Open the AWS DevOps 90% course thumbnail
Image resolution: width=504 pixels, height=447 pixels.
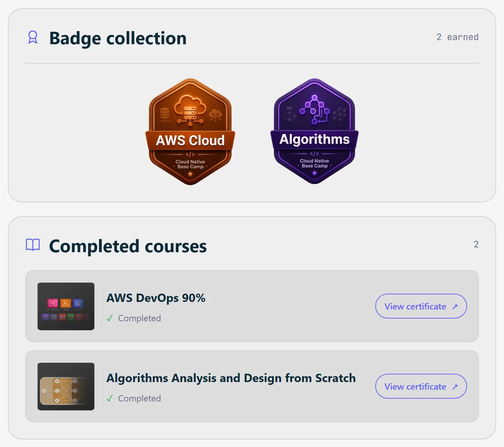66,306
